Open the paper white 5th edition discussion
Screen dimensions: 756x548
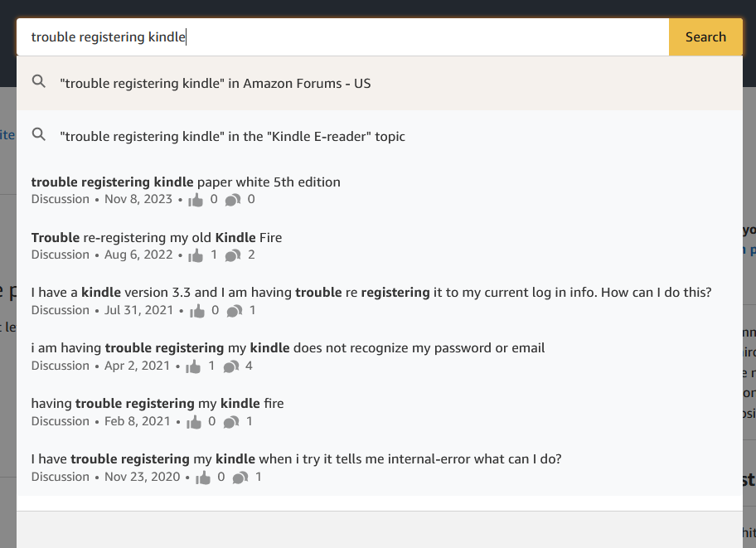pyautogui.click(x=186, y=182)
